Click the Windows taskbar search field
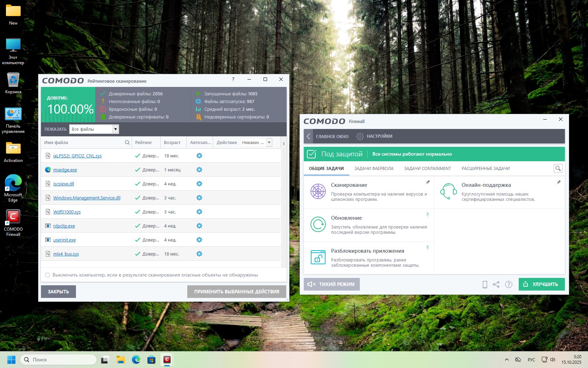 tap(59, 360)
